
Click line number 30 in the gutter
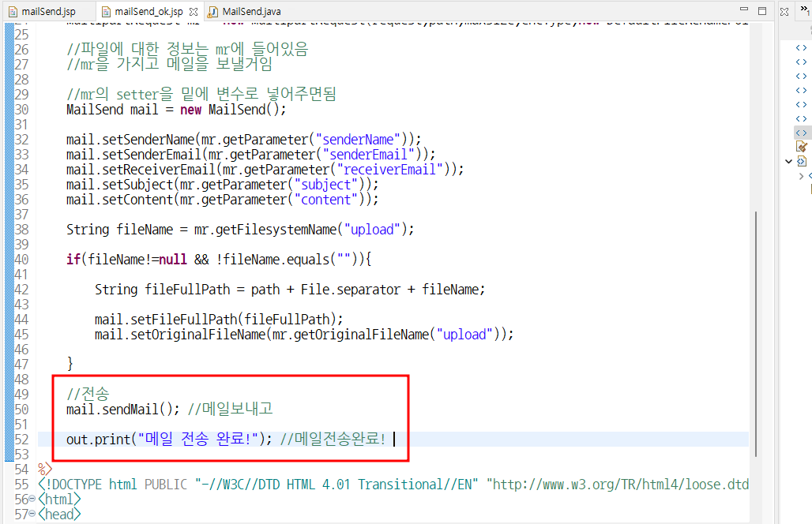pyautogui.click(x=22, y=110)
